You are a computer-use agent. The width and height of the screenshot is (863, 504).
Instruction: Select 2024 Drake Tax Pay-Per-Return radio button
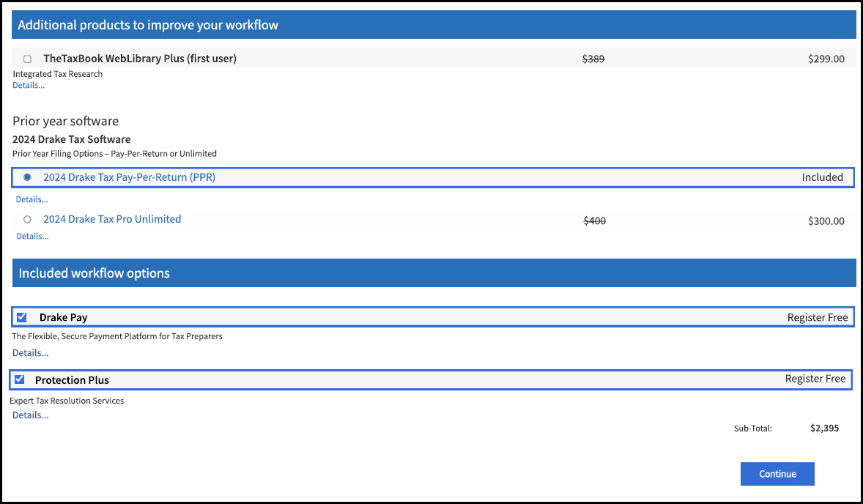[28, 177]
